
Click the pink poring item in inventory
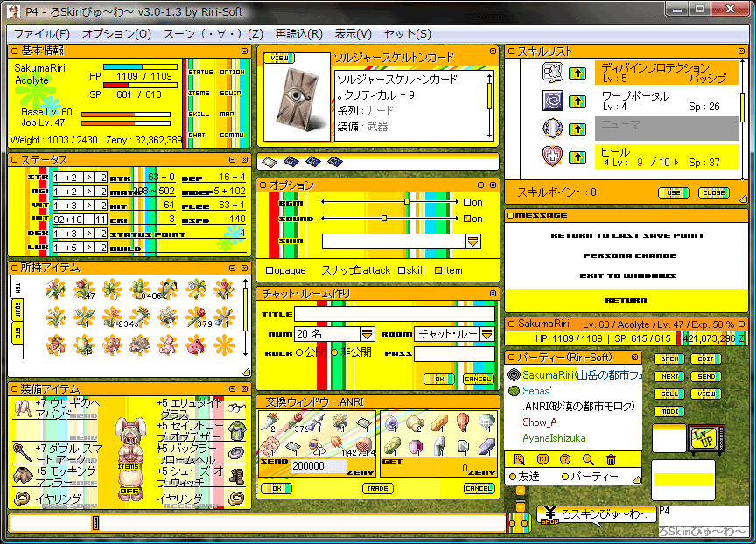click(196, 345)
